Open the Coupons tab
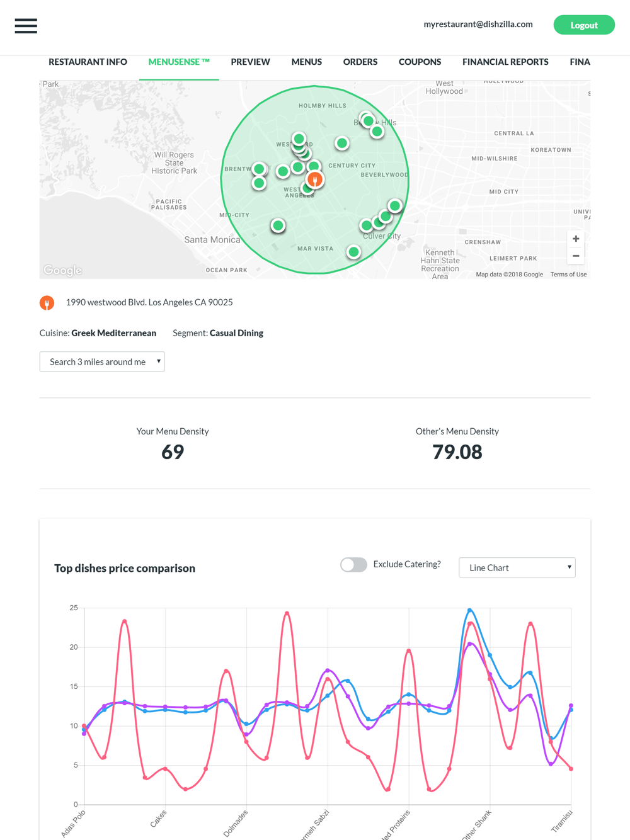 [420, 62]
